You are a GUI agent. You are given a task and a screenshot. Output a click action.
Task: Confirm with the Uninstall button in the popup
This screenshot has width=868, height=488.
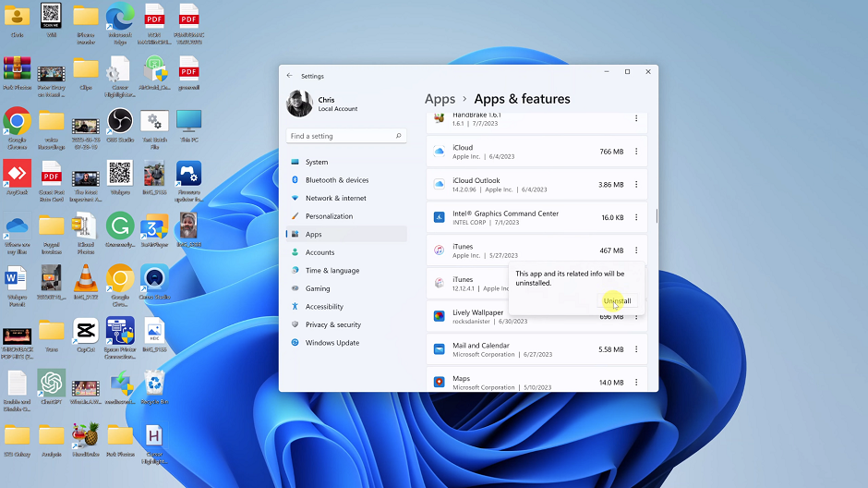point(617,300)
